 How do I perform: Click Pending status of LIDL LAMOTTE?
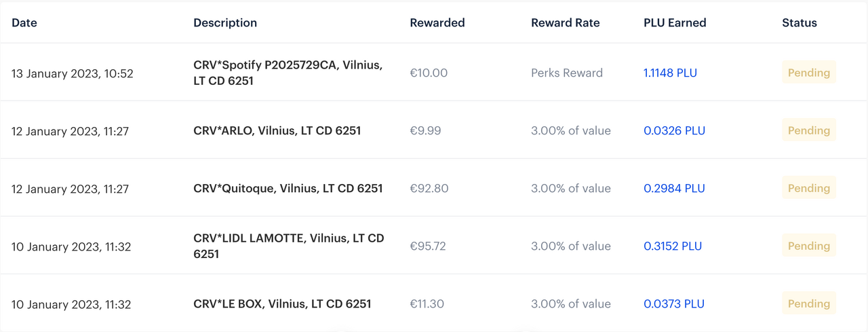tap(809, 246)
